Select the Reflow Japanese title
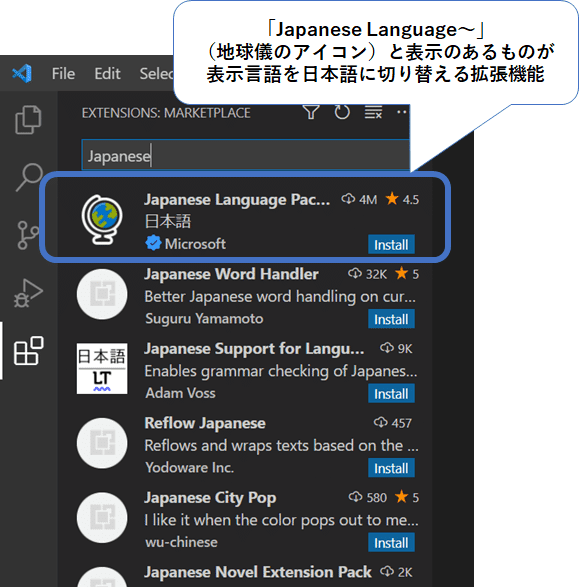 pyautogui.click(x=205, y=423)
